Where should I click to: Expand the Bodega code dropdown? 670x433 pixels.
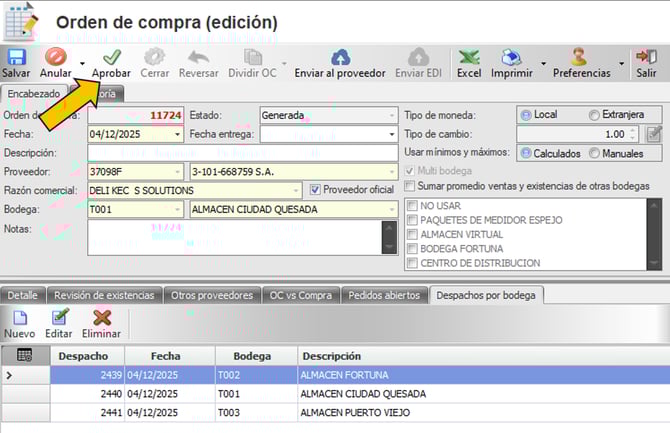point(178,210)
